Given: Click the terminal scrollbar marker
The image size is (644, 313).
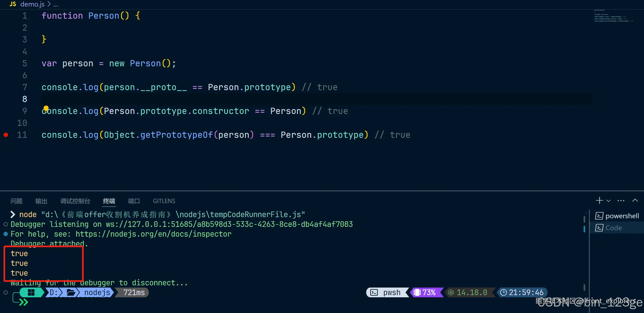Looking at the screenshot, I should 584,229.
